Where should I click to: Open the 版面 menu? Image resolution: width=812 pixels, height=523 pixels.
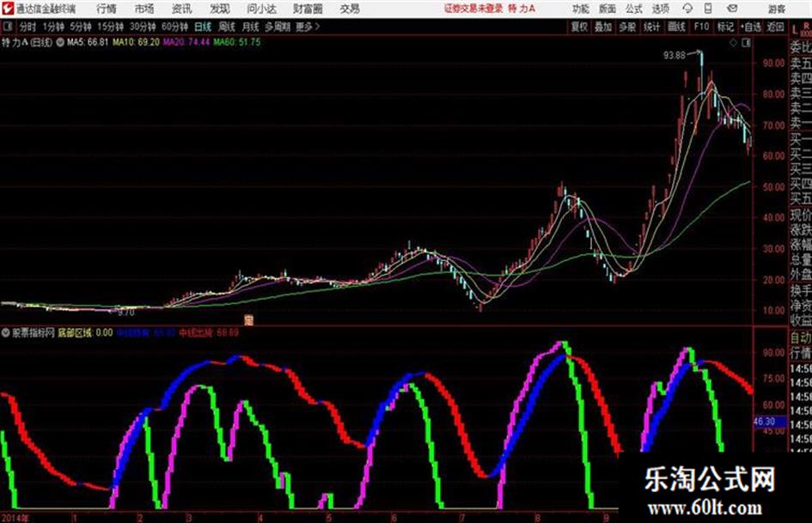(x=607, y=9)
